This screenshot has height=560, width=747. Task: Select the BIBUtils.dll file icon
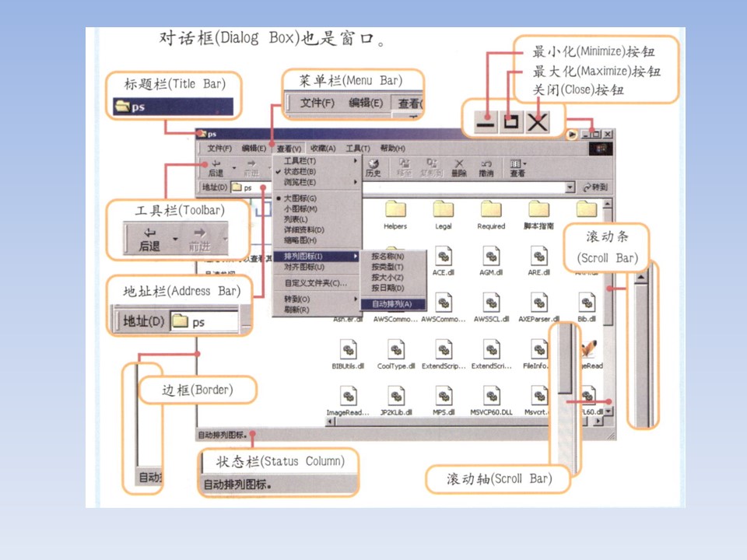(348, 350)
